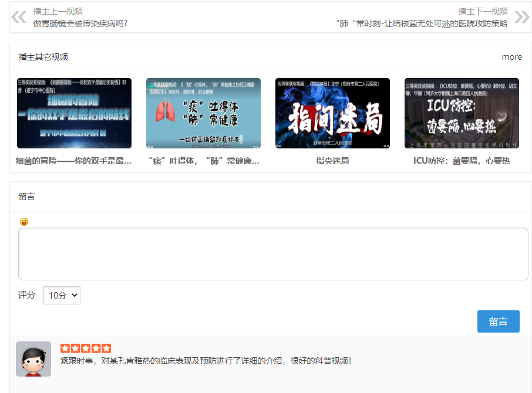Click the five-star rating on the comment
The image size is (532, 393).
click(86, 348)
